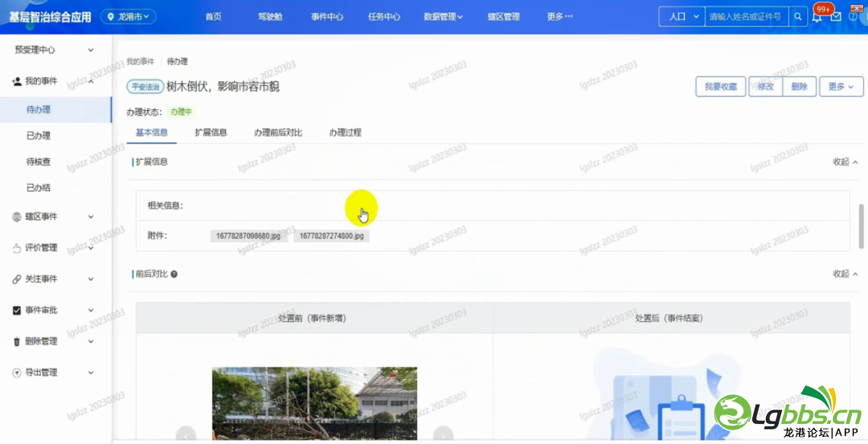This screenshot has height=444, width=868.
Task: Open the 数据管理 dropdown menu
Action: point(443,17)
